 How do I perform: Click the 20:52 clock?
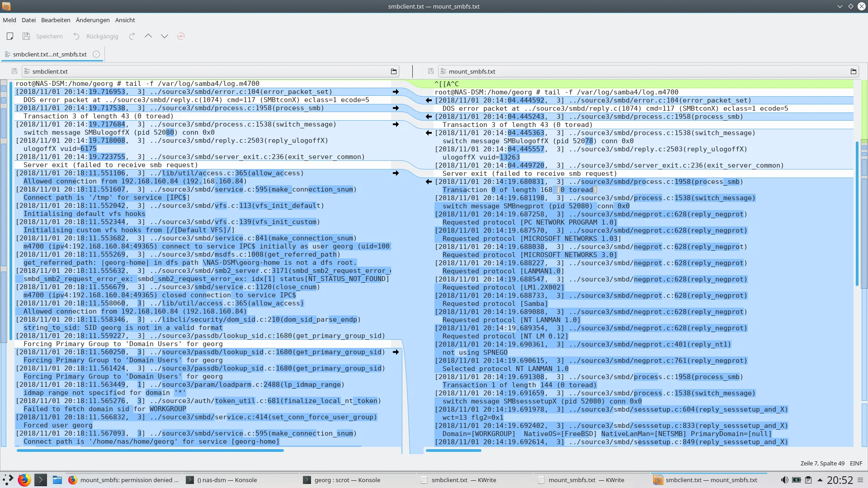[840, 480]
